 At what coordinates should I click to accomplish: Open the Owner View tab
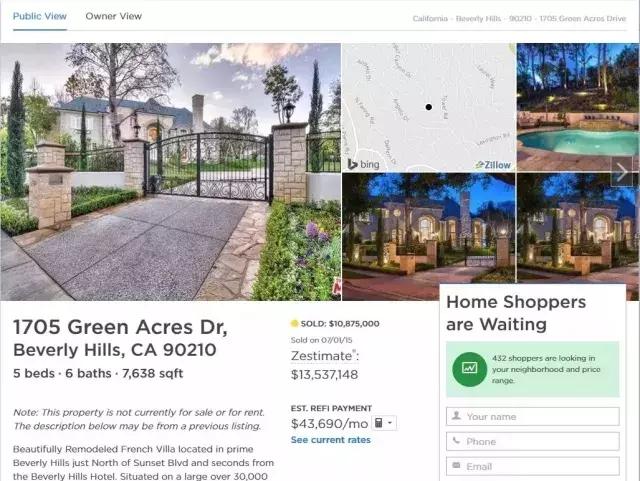pos(113,16)
